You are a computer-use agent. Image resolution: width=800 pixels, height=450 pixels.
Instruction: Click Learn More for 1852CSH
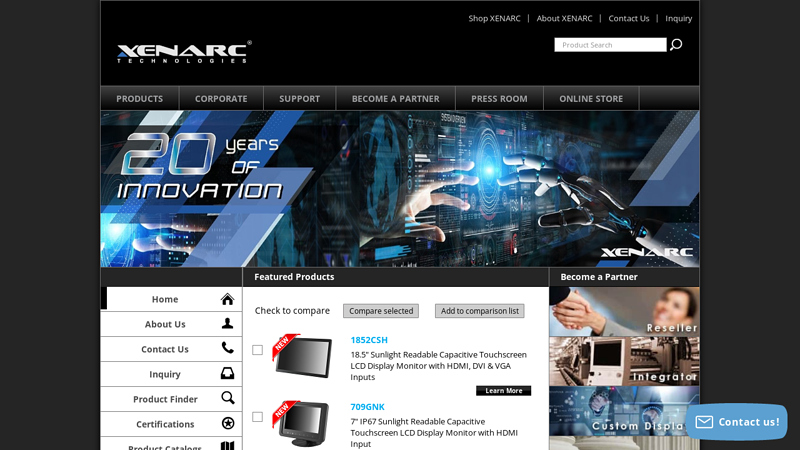(504, 390)
